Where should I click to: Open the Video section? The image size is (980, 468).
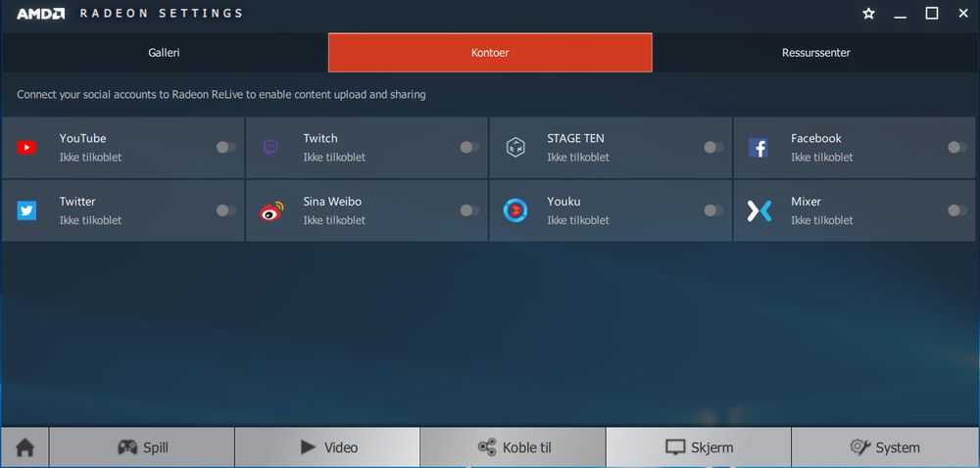point(327,447)
